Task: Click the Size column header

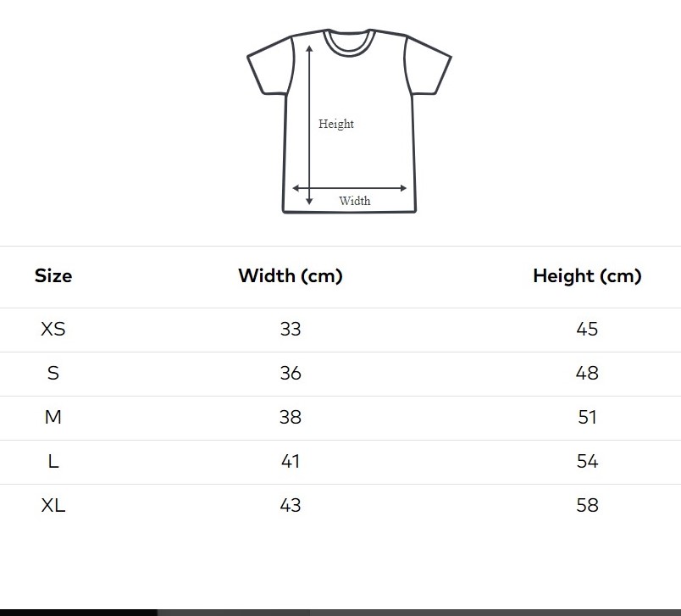Action: (x=53, y=275)
